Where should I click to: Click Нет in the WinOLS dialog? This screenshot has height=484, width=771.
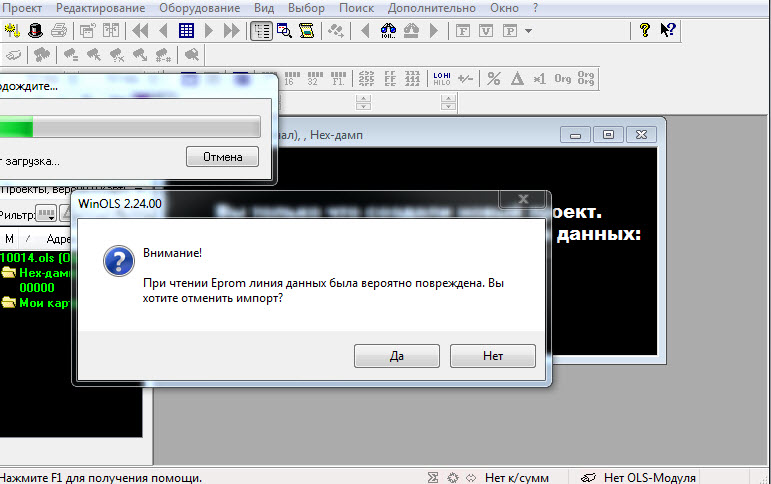493,356
